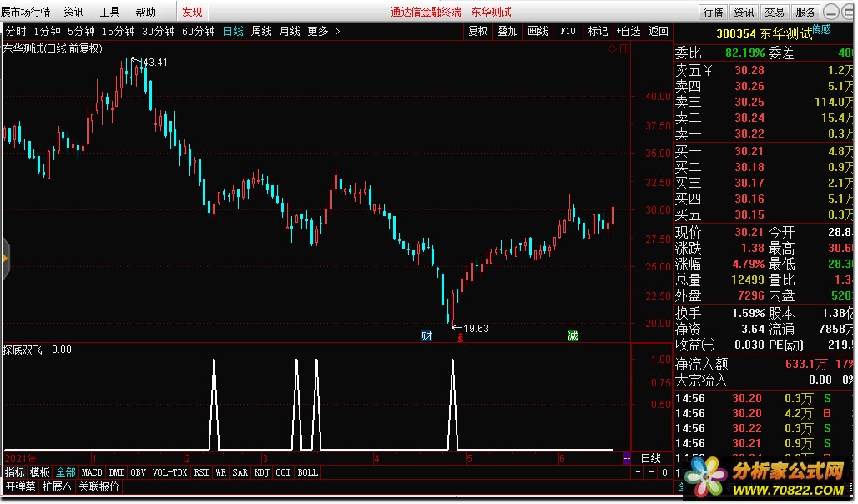Click the 标记 mark button
Viewport: 858px width, 504px height.
click(598, 31)
